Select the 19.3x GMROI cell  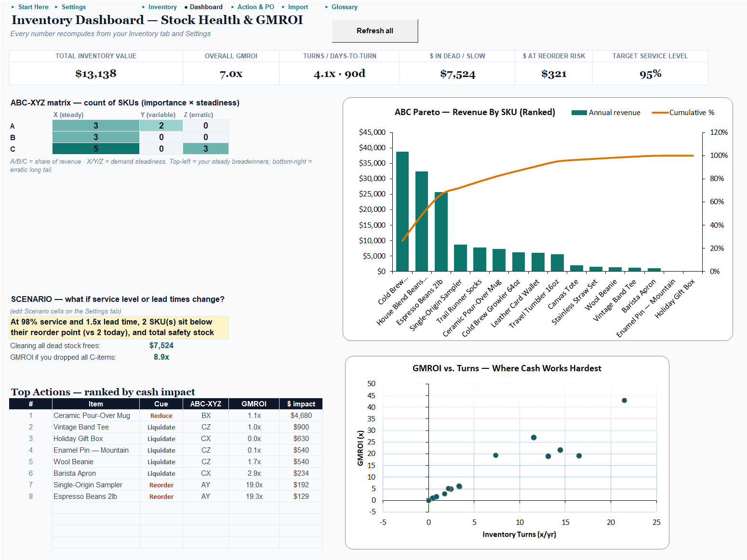tap(254, 496)
